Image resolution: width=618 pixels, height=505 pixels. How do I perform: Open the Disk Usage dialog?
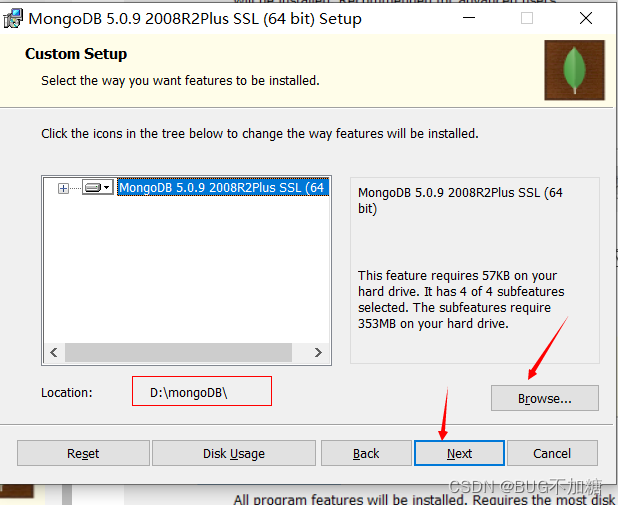pos(234,453)
